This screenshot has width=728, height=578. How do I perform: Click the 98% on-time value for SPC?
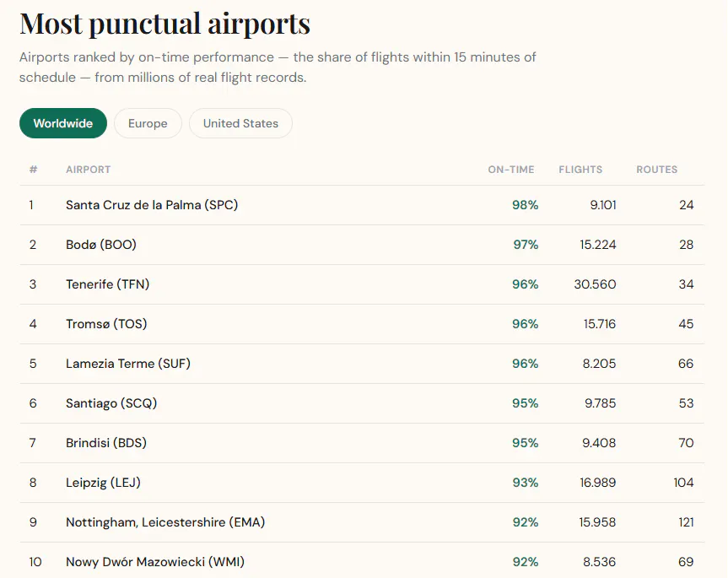click(525, 205)
